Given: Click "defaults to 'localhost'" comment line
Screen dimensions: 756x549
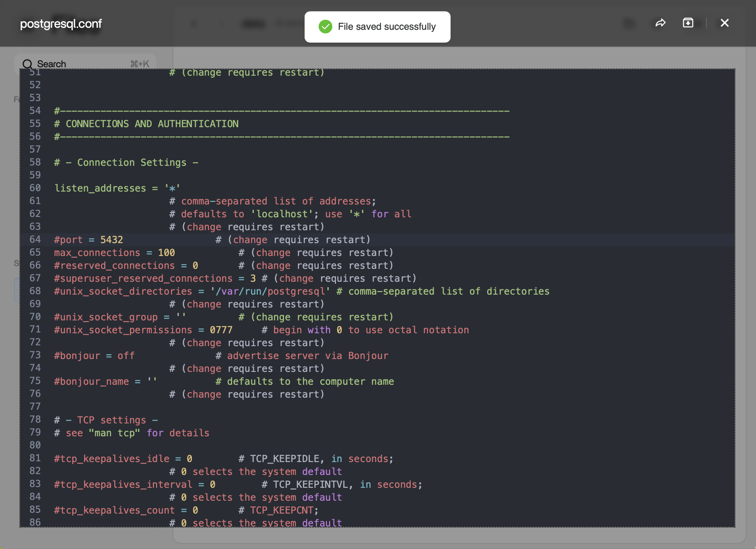Looking at the screenshot, I should pos(290,214).
